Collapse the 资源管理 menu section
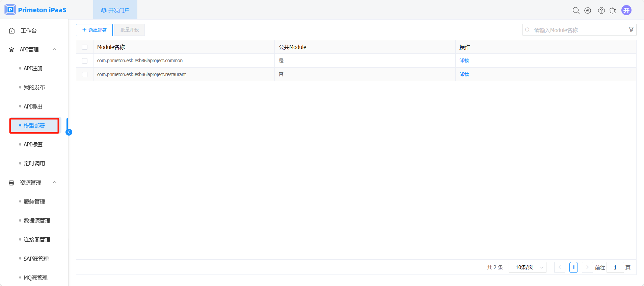This screenshot has width=644, height=286. coord(55,183)
